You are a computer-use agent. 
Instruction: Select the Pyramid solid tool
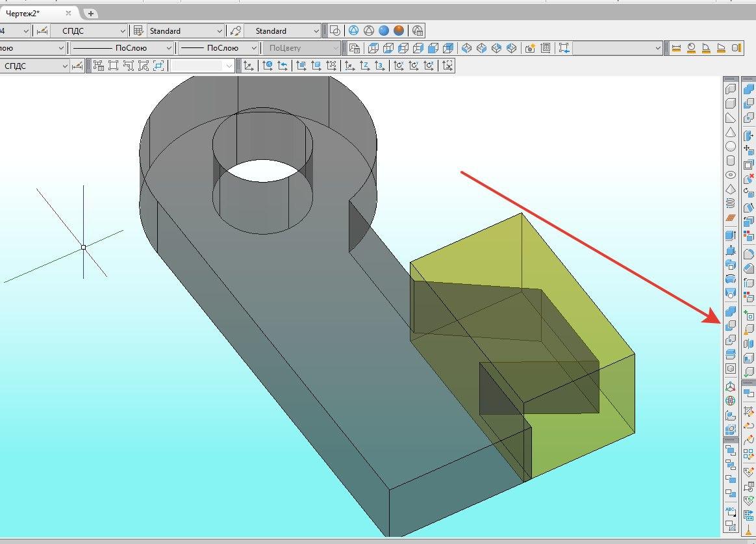pos(730,189)
